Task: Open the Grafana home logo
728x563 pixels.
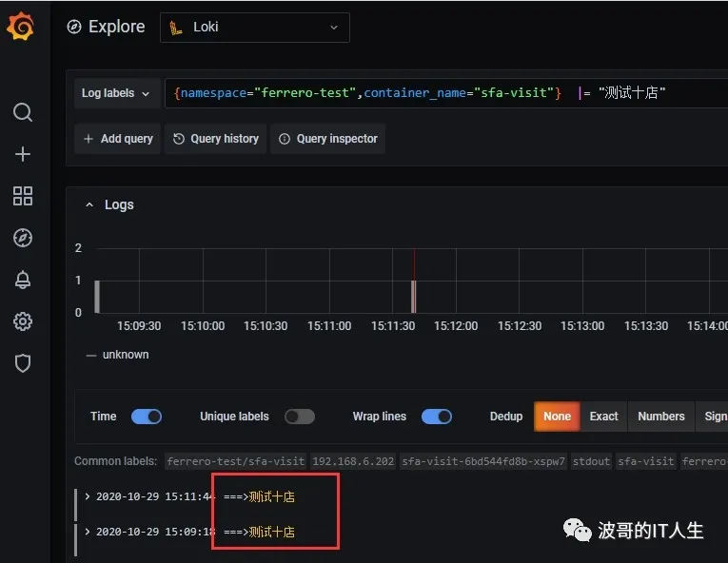Action: (x=20, y=26)
